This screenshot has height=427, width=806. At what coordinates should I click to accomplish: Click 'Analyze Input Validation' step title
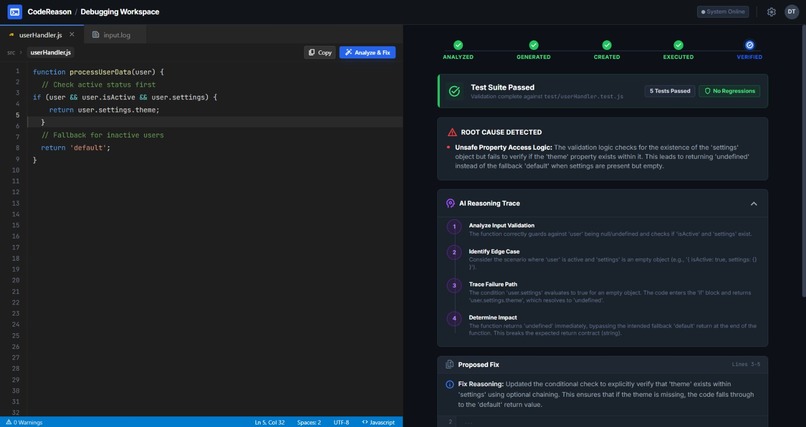coord(502,225)
